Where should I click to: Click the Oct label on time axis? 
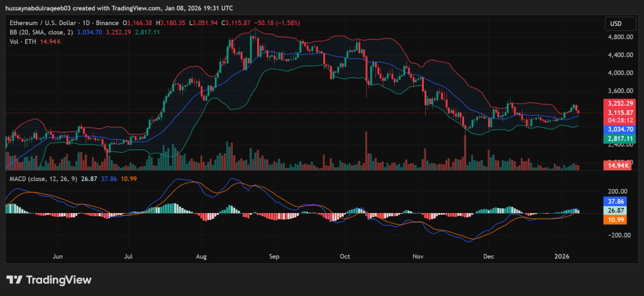344,256
